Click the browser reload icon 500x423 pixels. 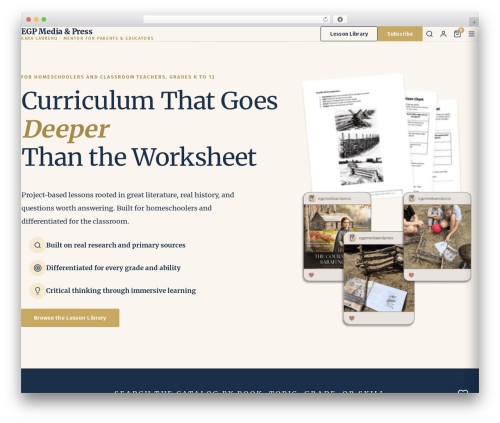tap(325, 20)
